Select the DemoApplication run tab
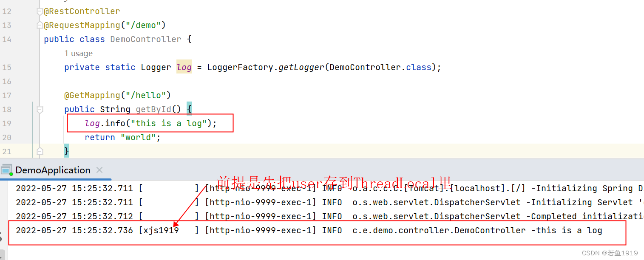The height and width of the screenshot is (260, 644). point(53,170)
